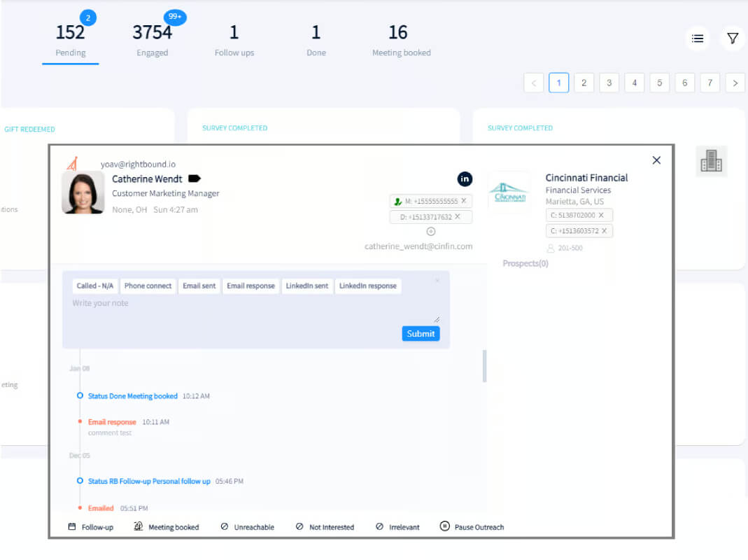748x560 pixels.
Task: Add another phone number with plus icon
Action: (431, 232)
